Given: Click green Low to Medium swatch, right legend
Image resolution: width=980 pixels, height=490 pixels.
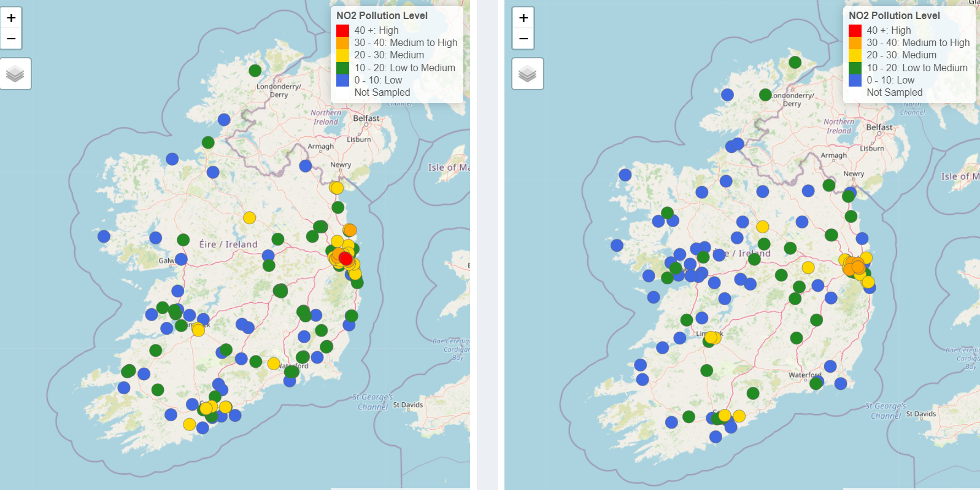Looking at the screenshot, I should [855, 68].
